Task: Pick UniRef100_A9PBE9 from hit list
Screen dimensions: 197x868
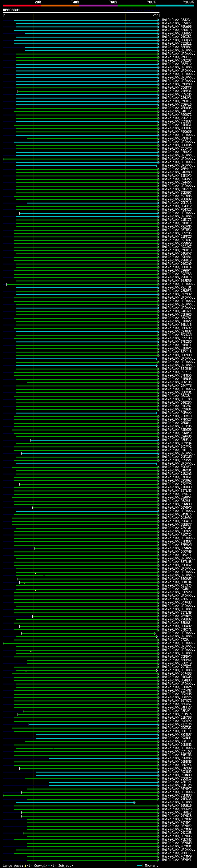Action: click(x=177, y=260)
